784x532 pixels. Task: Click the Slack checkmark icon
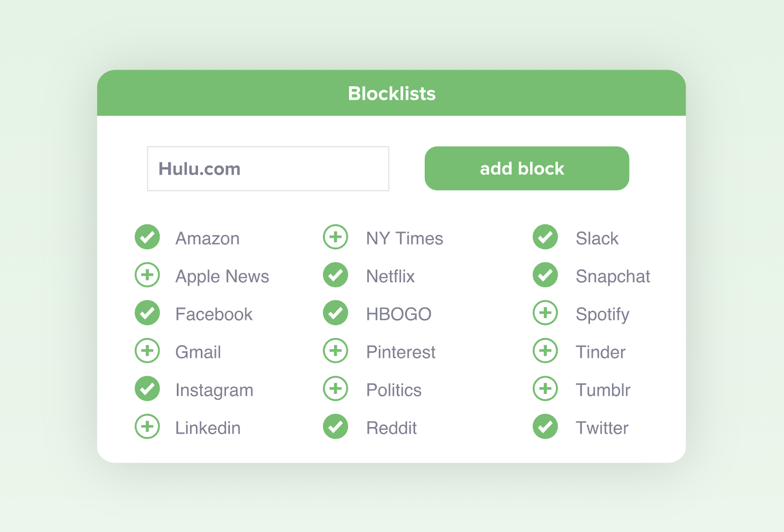click(545, 237)
